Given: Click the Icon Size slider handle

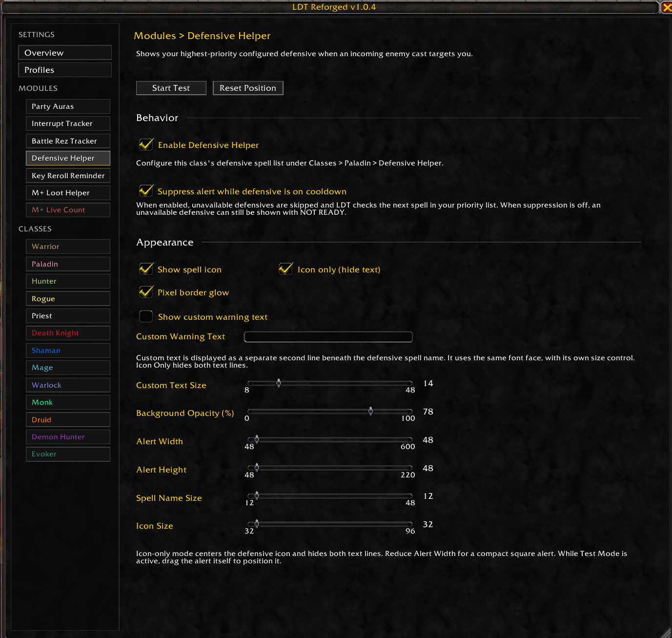Looking at the screenshot, I should tap(257, 524).
